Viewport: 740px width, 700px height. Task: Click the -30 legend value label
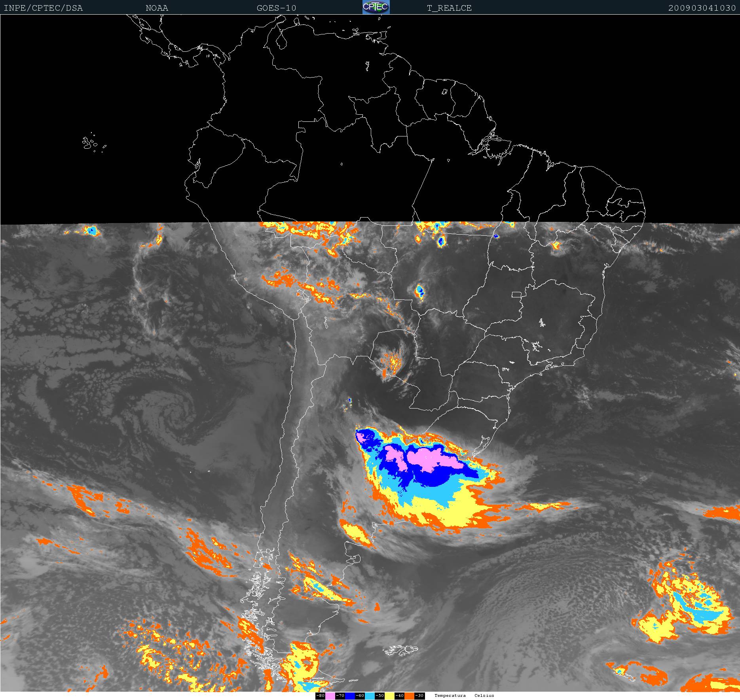[x=419, y=696]
